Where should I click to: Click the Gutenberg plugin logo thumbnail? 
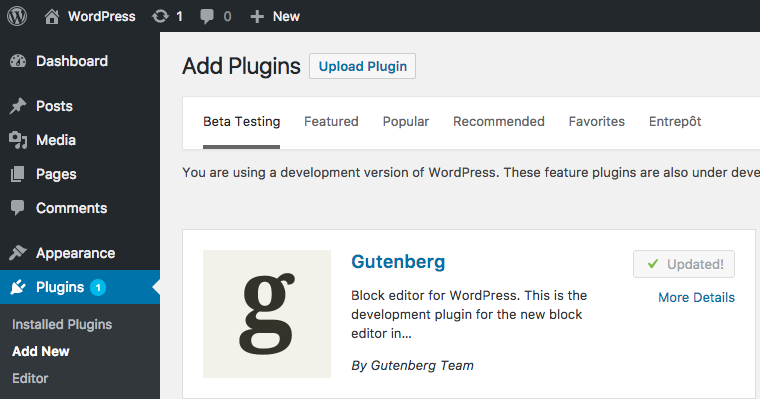(x=267, y=314)
